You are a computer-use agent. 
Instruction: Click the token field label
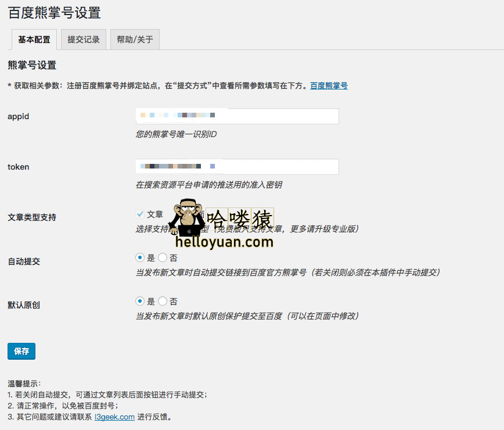(x=19, y=167)
